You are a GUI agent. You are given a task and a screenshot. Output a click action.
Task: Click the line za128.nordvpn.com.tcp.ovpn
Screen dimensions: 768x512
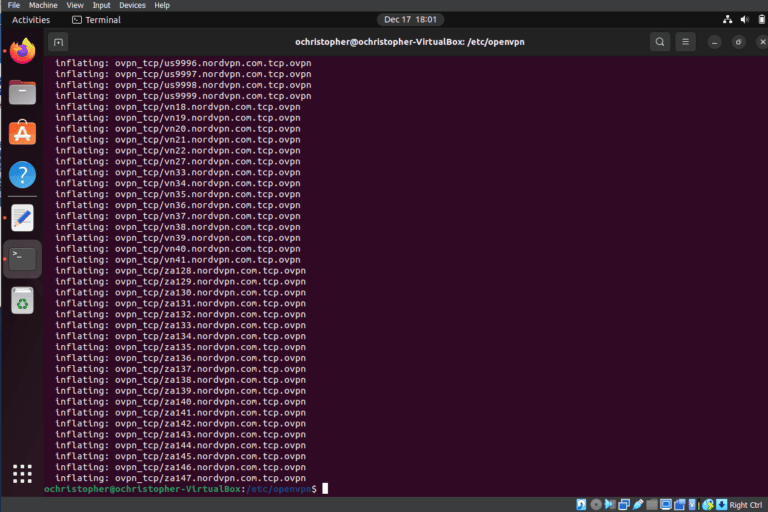(180, 271)
